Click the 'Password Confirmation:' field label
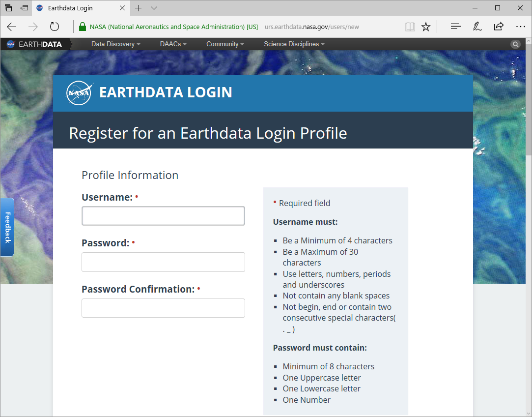The height and width of the screenshot is (417, 532). [x=138, y=289]
